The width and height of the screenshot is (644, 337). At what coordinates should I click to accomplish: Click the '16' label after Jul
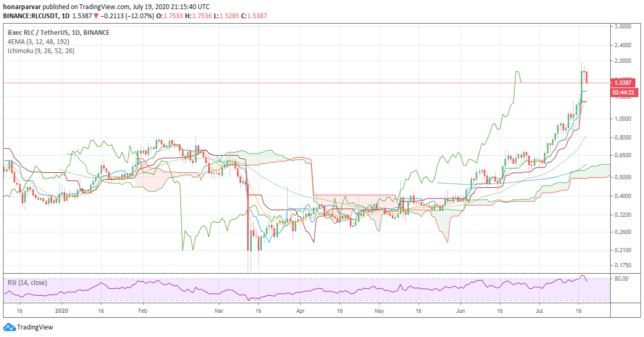[579, 310]
